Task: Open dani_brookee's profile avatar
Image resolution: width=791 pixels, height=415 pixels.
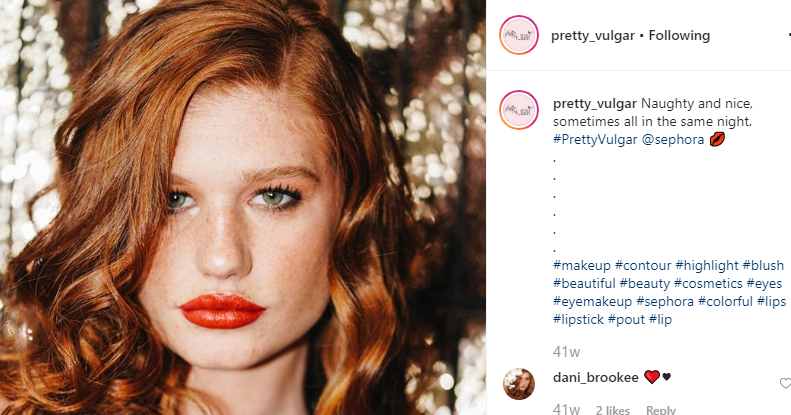Action: [519, 383]
